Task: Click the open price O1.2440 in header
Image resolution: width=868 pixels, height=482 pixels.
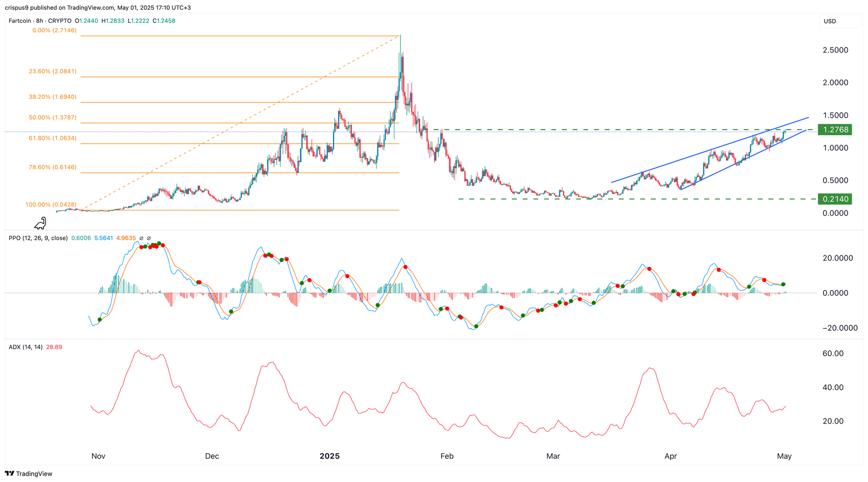Action: (86, 21)
